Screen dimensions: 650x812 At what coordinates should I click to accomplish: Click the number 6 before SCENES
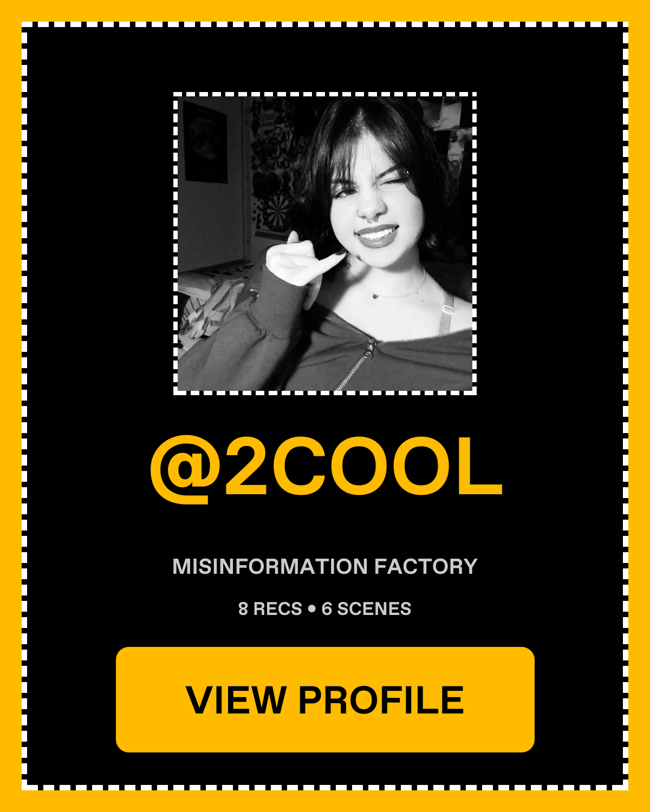coord(327,609)
